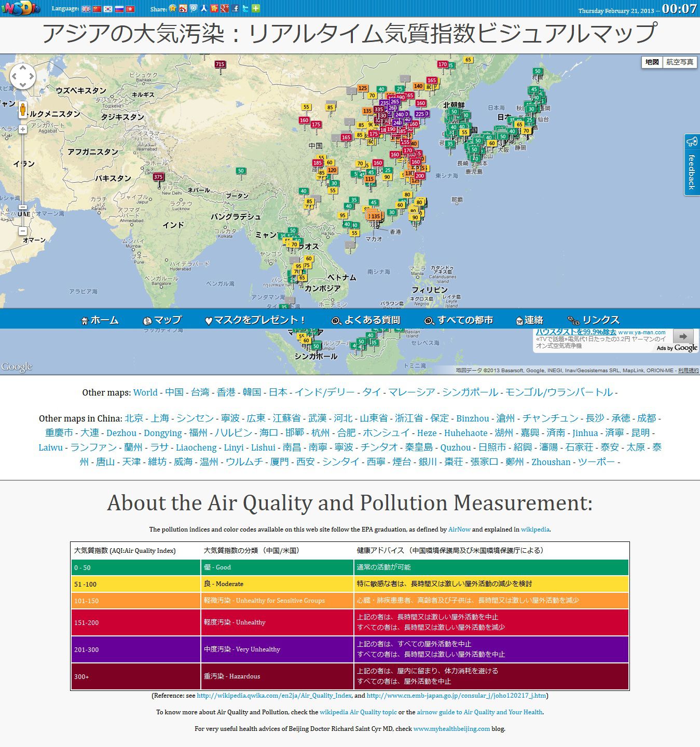Open the マップ navigation item
The width and height of the screenshot is (700, 747).
(x=162, y=320)
